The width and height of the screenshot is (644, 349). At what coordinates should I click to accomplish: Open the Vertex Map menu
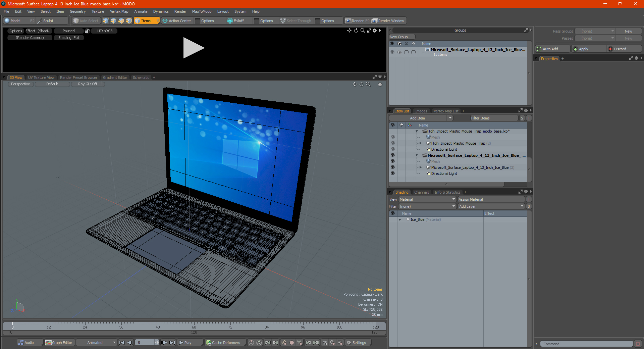coord(119,11)
